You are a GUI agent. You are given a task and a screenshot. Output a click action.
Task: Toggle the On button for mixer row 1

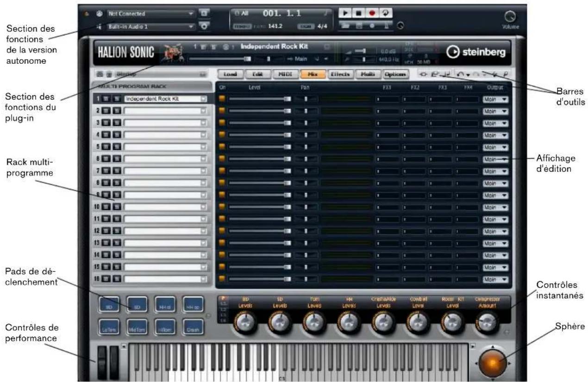pyautogui.click(x=222, y=99)
